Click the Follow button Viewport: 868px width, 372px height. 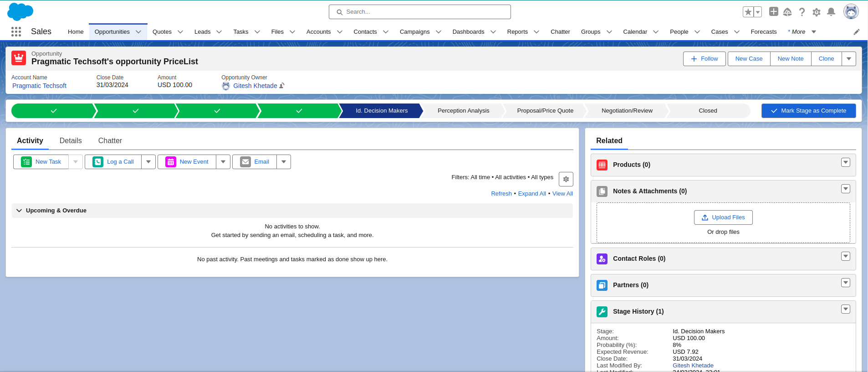(x=705, y=59)
